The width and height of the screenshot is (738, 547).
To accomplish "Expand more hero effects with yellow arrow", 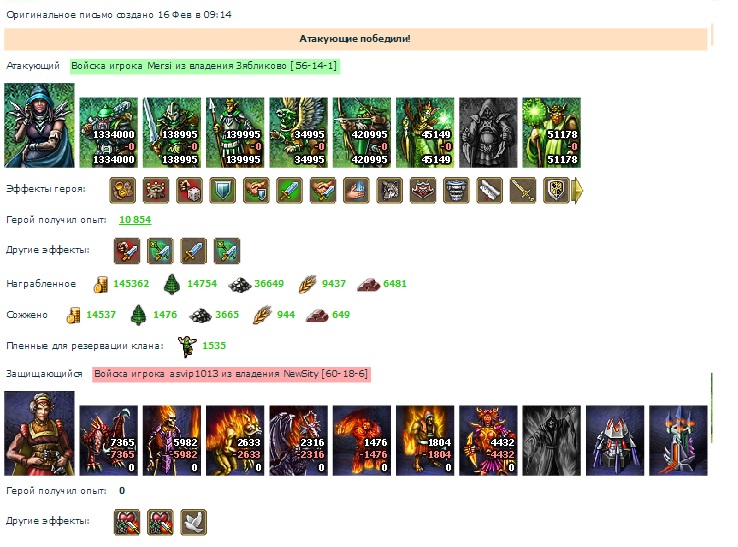I will click(x=577, y=190).
